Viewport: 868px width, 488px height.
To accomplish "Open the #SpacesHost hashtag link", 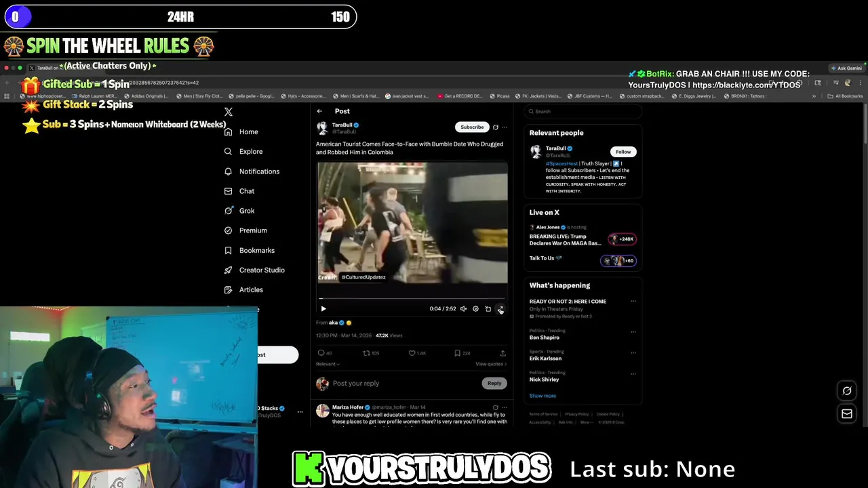I will pos(562,163).
